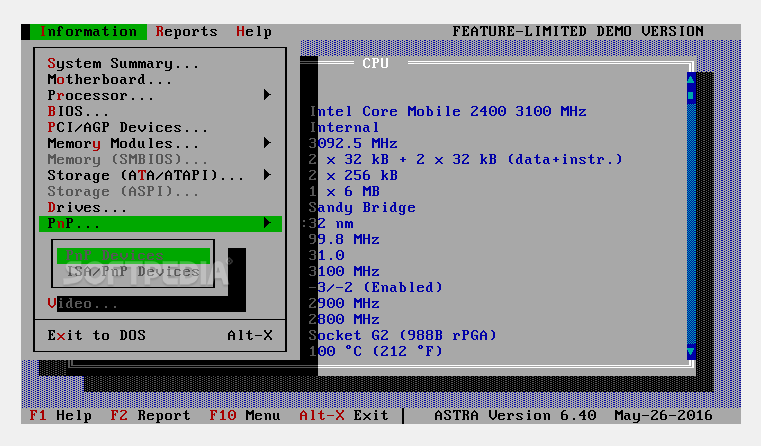761x446 pixels.
Task: Click the Sandy Bridge value
Action: pos(362,208)
